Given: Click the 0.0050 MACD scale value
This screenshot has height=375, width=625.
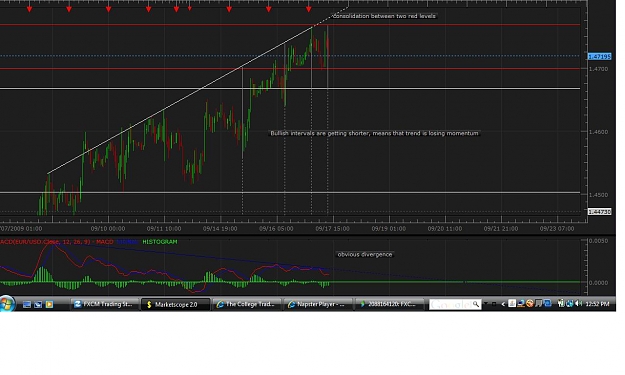Looking at the screenshot, I should 599,241.
